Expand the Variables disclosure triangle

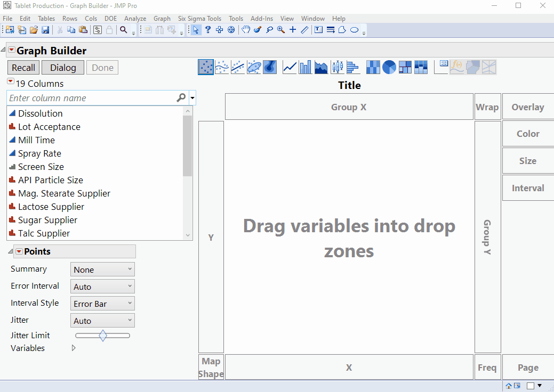[x=74, y=348]
